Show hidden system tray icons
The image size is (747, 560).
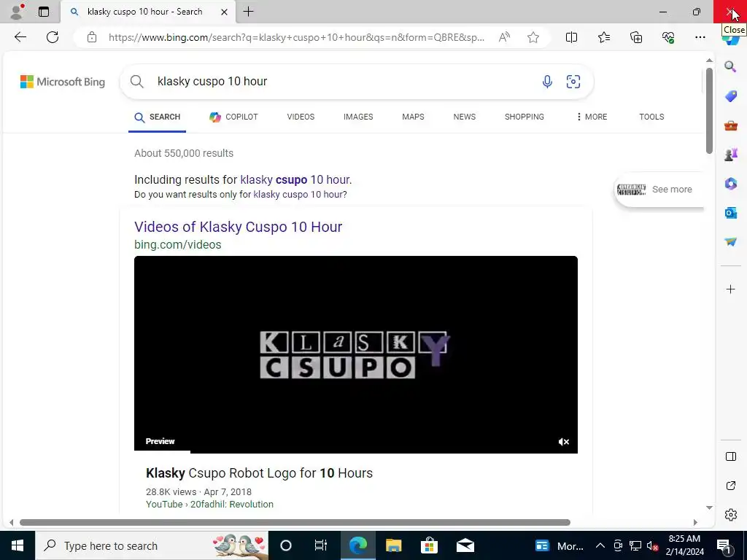[600, 545]
